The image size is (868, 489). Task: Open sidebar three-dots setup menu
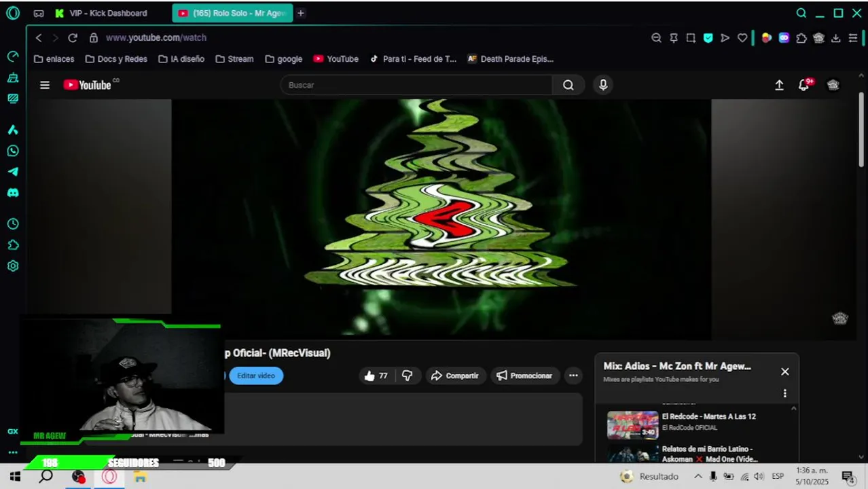[12, 452]
